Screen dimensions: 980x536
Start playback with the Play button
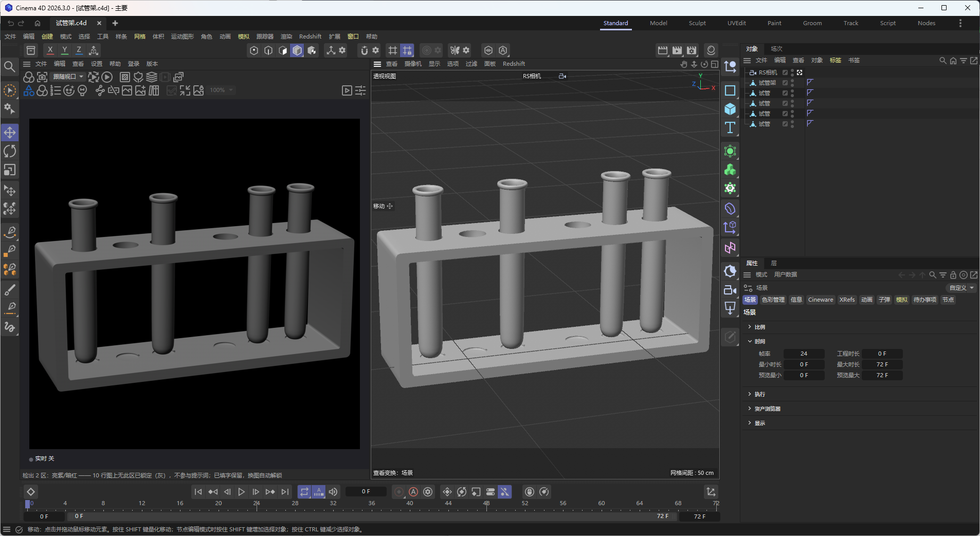click(x=242, y=492)
